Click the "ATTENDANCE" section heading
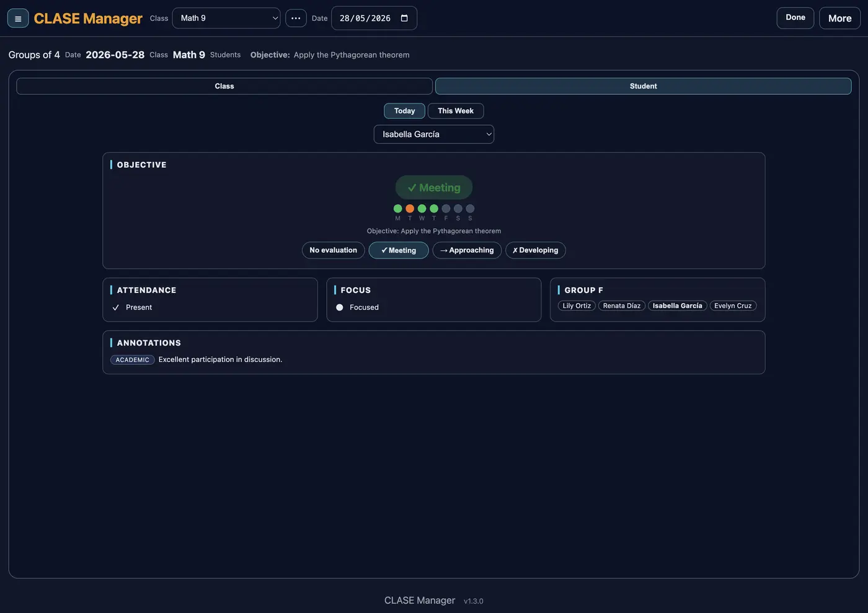The height and width of the screenshot is (613, 868). coord(146,290)
